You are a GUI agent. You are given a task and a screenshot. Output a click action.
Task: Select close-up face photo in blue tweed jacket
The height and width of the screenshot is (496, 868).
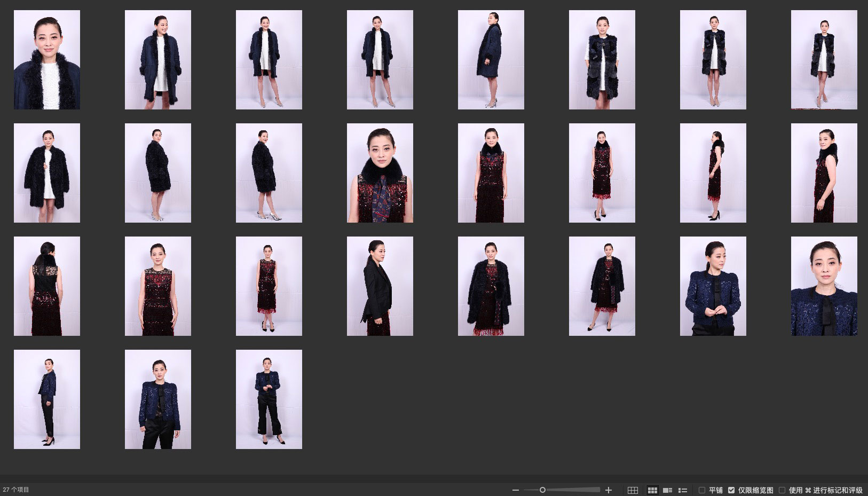click(824, 286)
